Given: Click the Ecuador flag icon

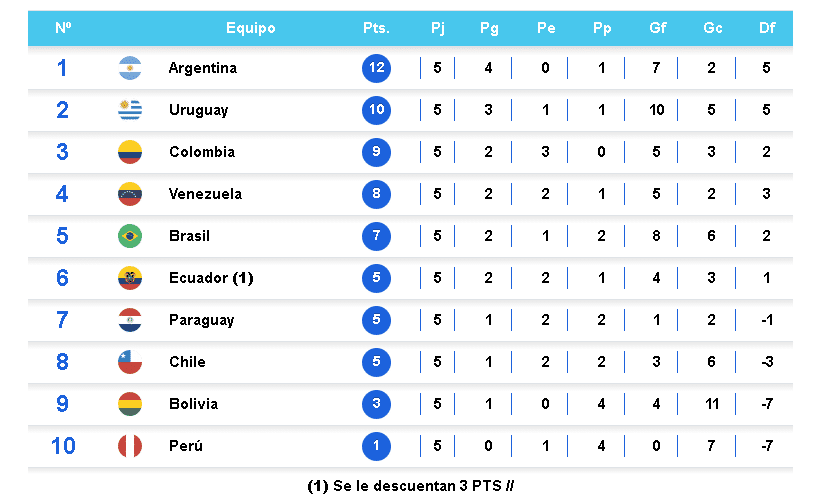Looking at the screenshot, I should coord(129,278).
